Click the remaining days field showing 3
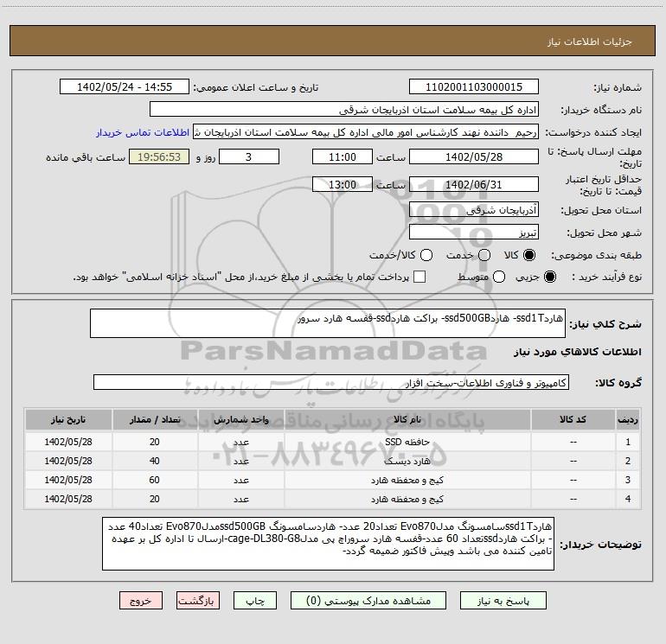Screen dimensions: 666x644 tap(249, 156)
